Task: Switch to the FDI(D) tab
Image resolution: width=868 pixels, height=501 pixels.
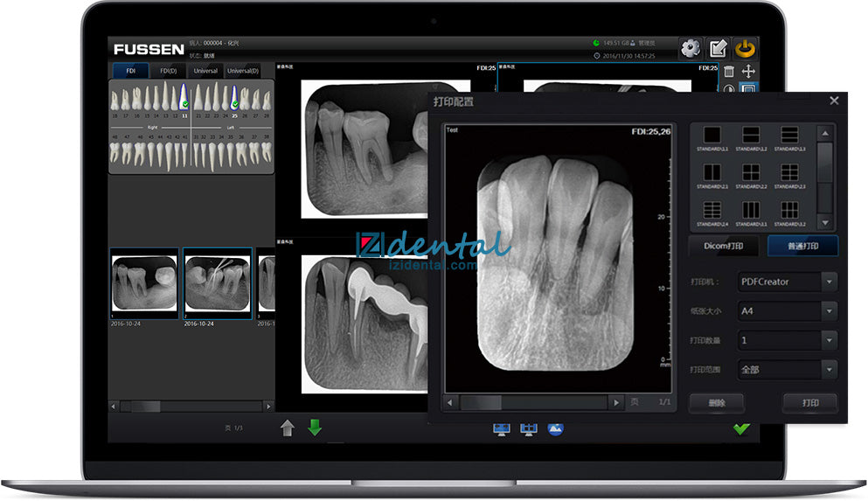Action: [168, 71]
